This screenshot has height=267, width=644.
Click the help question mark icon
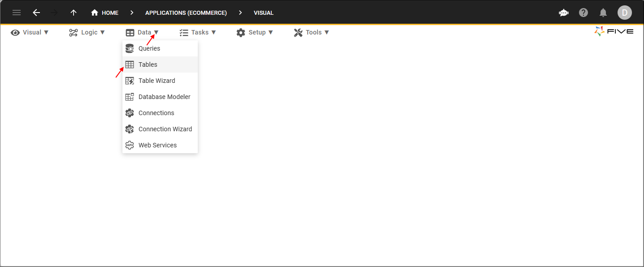click(x=583, y=13)
